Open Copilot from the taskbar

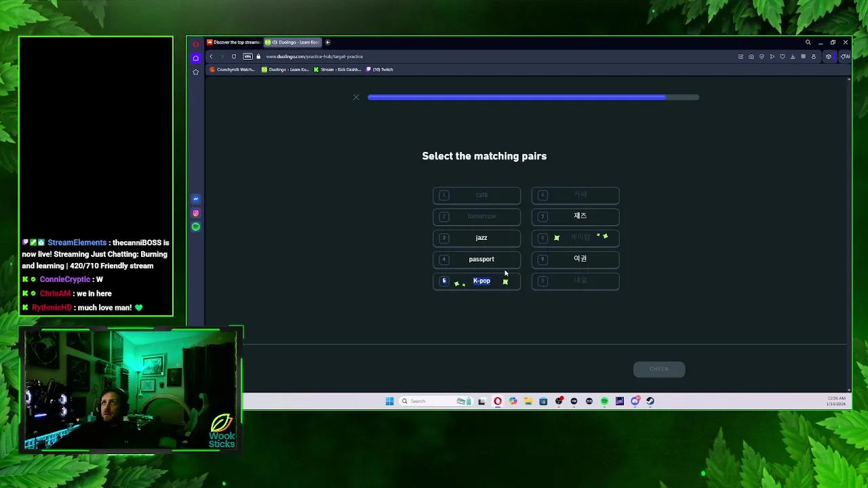click(x=513, y=401)
